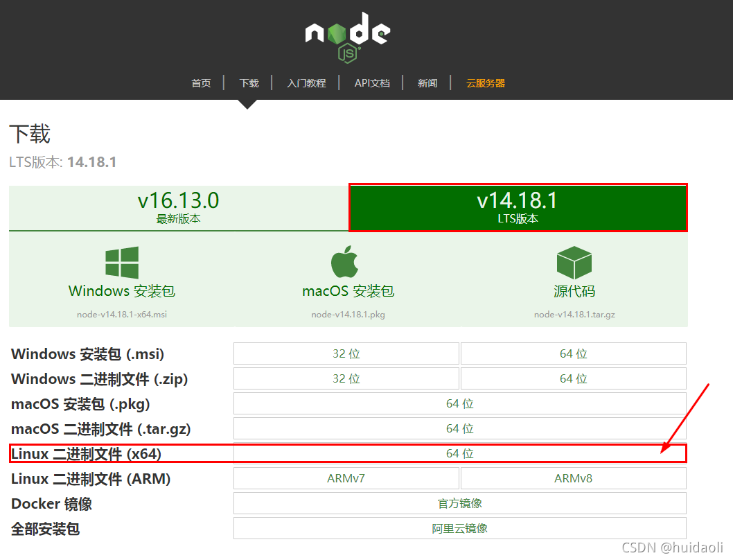This screenshot has width=733, height=560.
Task: Click the Apple macOS logo icon
Action: (x=344, y=261)
